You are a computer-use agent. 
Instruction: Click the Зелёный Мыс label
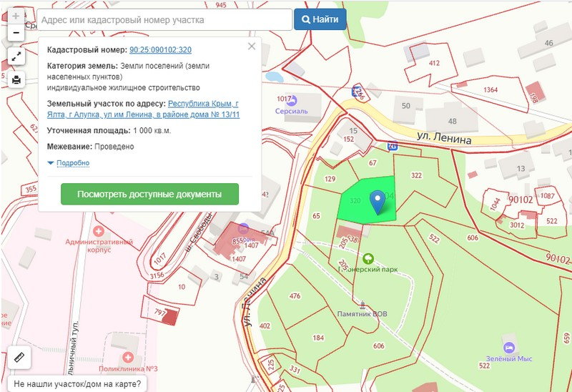509,359
